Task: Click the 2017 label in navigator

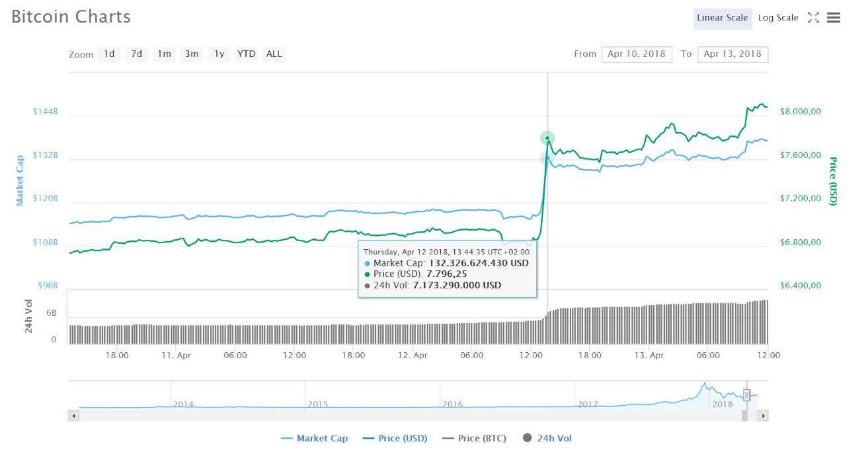Action: pyautogui.click(x=588, y=404)
